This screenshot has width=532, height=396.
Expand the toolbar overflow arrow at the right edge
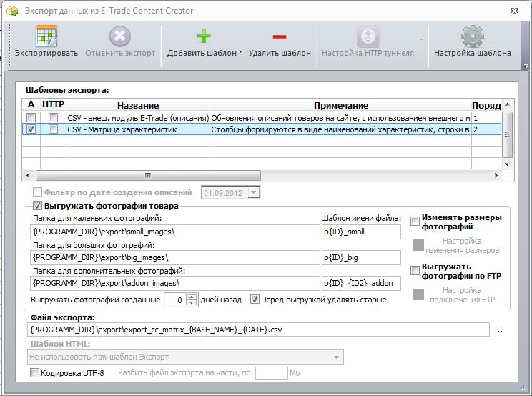[x=526, y=66]
